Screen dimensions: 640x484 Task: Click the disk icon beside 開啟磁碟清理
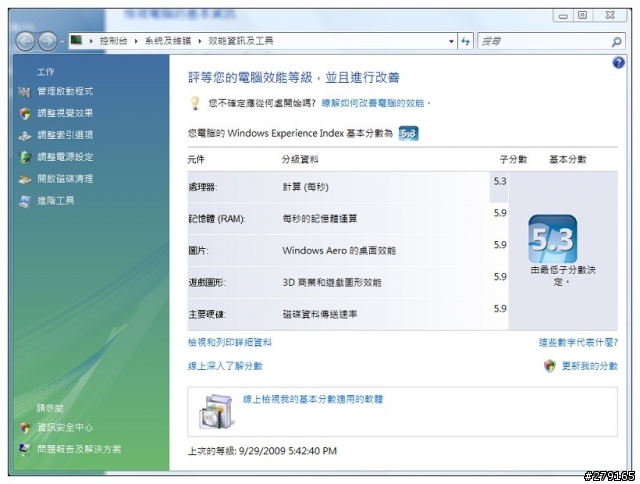point(24,179)
